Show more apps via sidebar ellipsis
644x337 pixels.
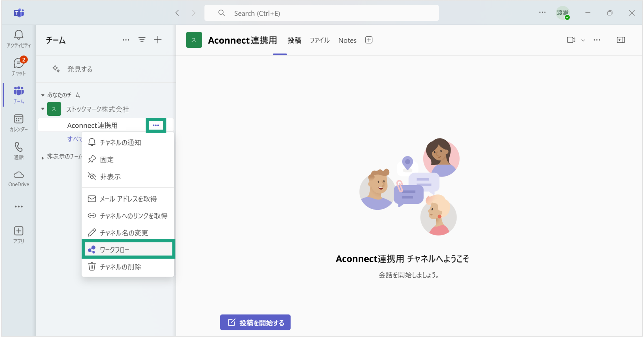point(19,207)
